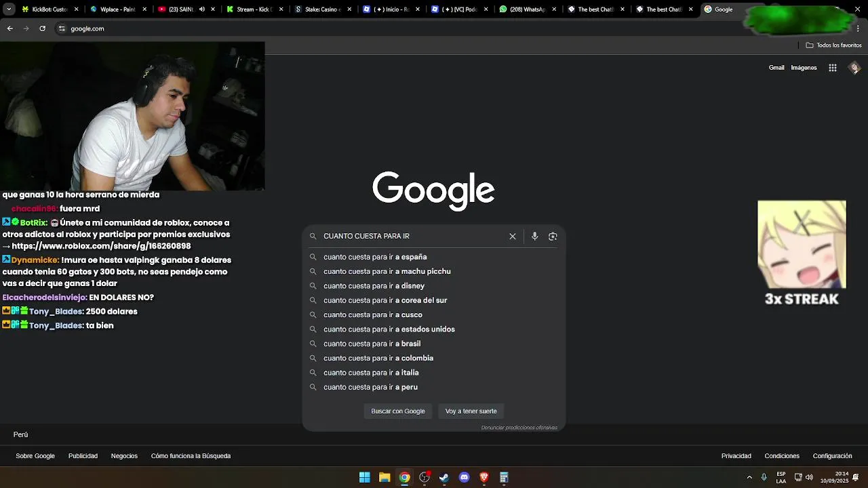868x488 pixels.
Task: Select suggestion 'a cusco'
Action: 434,314
